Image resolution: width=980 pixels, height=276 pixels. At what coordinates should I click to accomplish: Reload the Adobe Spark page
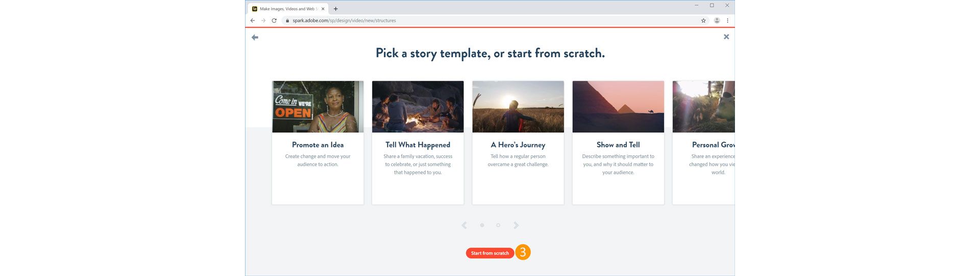(x=274, y=20)
